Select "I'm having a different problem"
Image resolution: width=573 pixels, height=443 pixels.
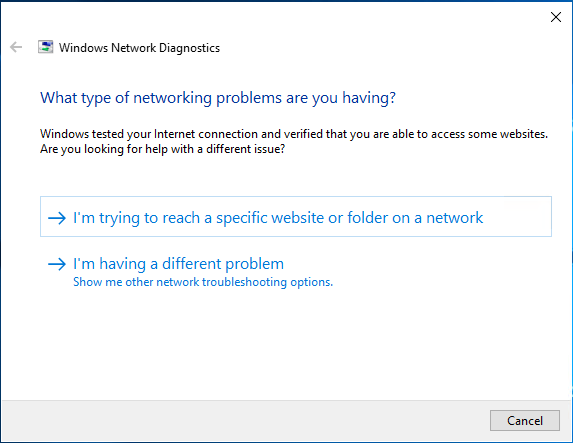(178, 264)
